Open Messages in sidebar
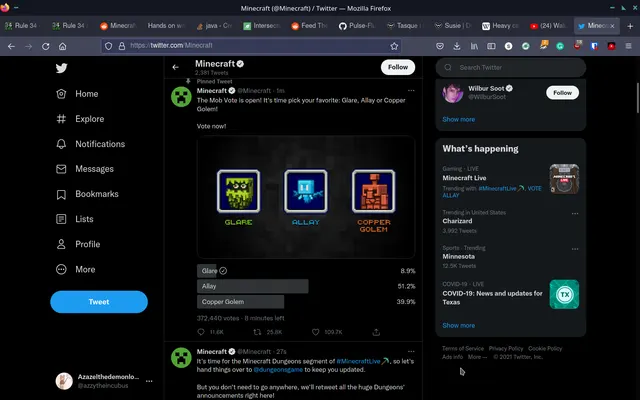 point(84,169)
